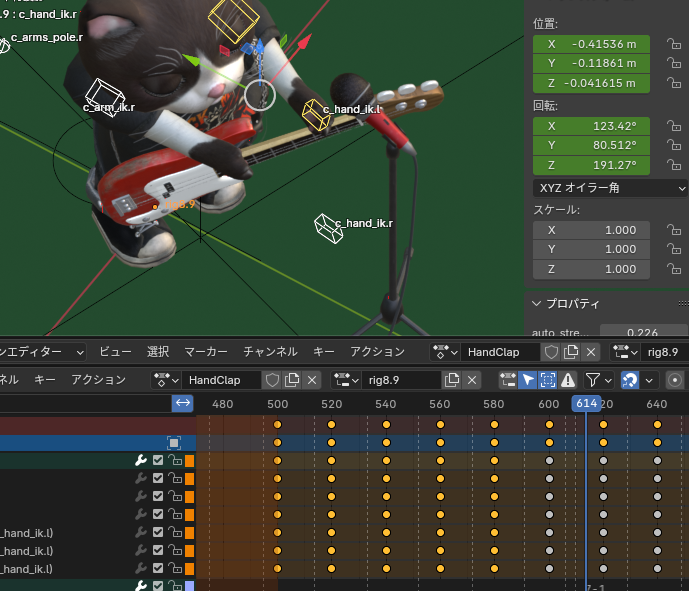
Task: Unlink HandClap action in the upper header
Action: pyautogui.click(x=591, y=352)
